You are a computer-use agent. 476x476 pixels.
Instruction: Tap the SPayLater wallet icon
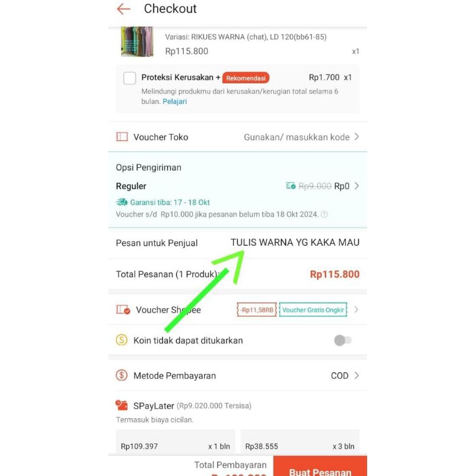pos(122,405)
